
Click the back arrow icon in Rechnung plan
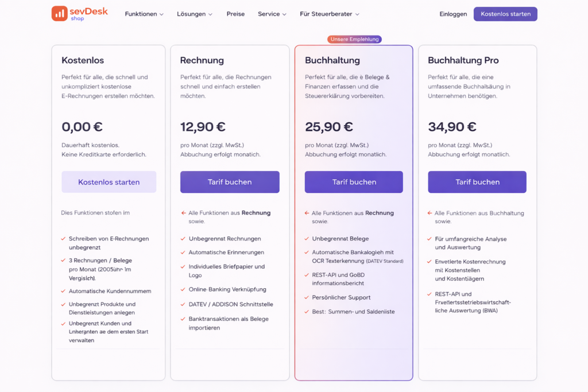pyautogui.click(x=183, y=213)
